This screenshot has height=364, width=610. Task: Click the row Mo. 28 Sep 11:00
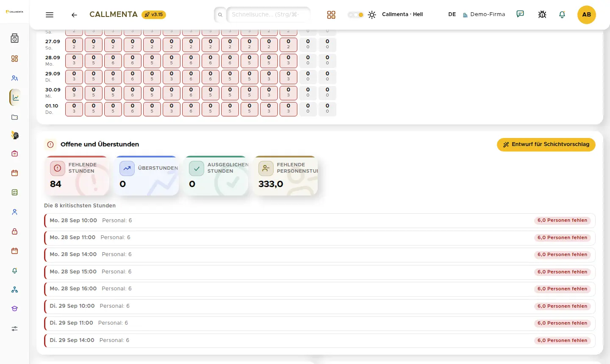pos(320,237)
